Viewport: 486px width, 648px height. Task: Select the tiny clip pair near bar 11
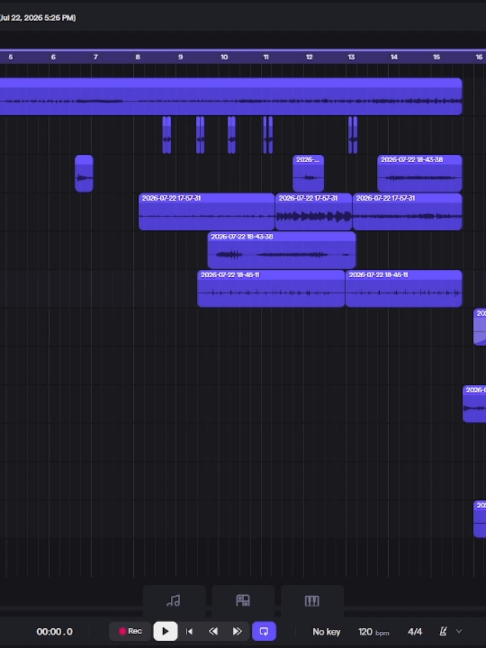pos(268,135)
